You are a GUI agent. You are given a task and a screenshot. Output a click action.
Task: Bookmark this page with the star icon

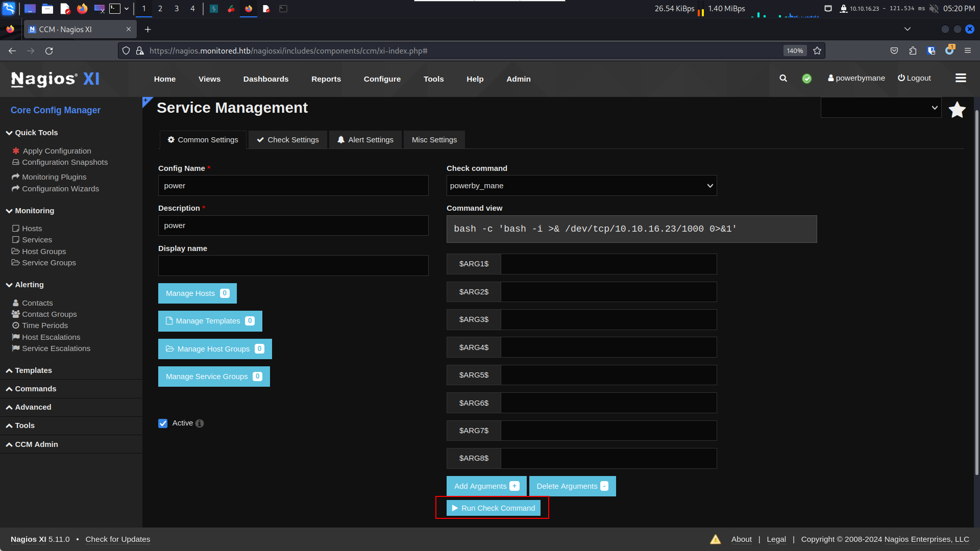point(817,51)
